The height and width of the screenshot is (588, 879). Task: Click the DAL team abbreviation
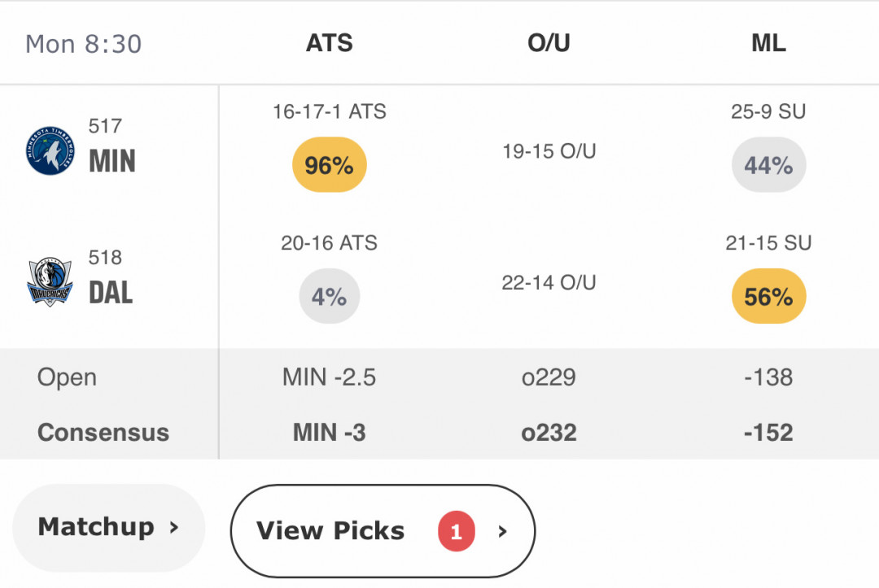coord(111,292)
